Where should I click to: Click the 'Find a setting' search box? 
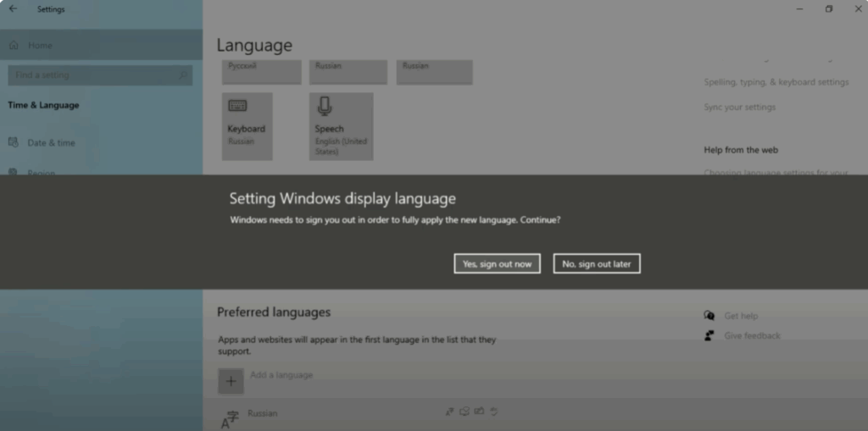click(100, 75)
